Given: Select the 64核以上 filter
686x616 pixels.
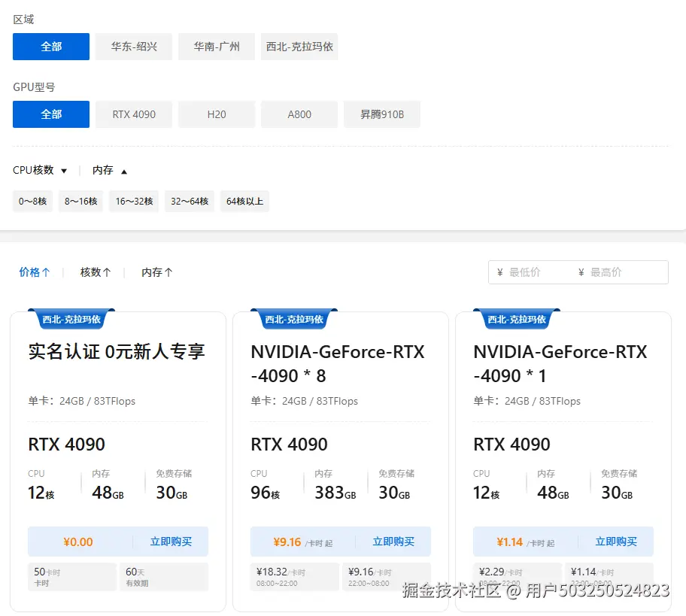Looking at the screenshot, I should click(x=244, y=201).
